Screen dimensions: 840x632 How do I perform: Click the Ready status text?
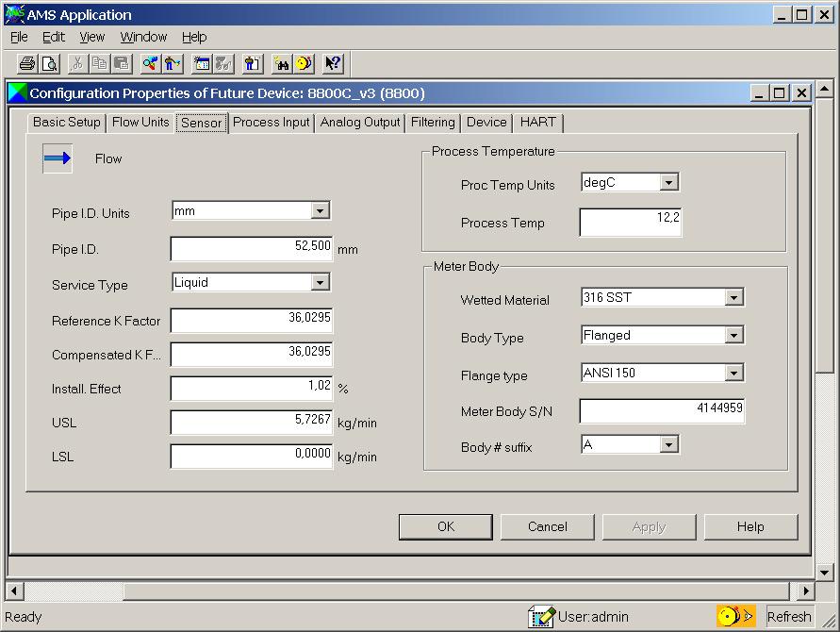click(x=23, y=617)
